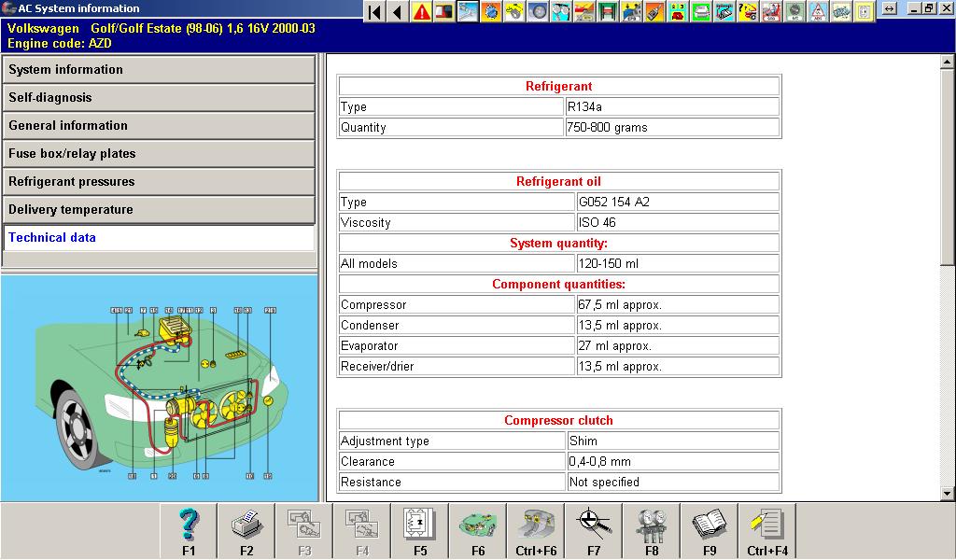
Task: Click the back arrow toolbar icon
Action: click(x=398, y=11)
